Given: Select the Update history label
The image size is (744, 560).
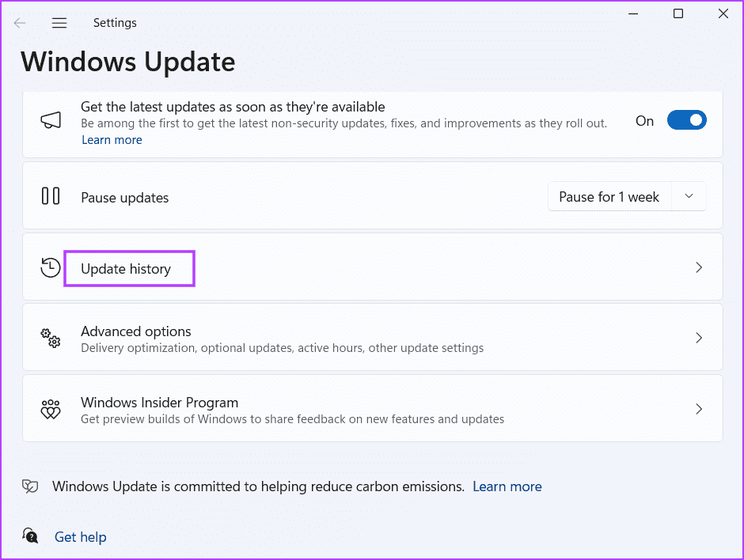Looking at the screenshot, I should (126, 270).
